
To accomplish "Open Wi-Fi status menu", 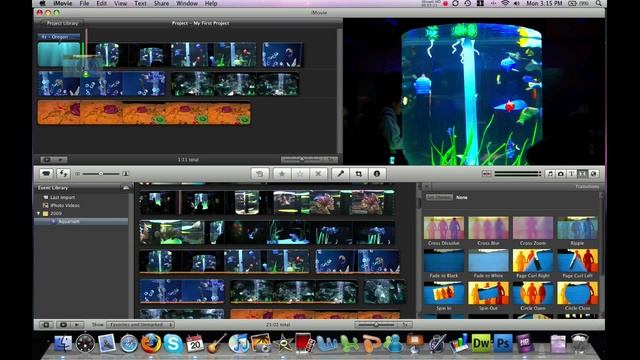I will [505, 3].
